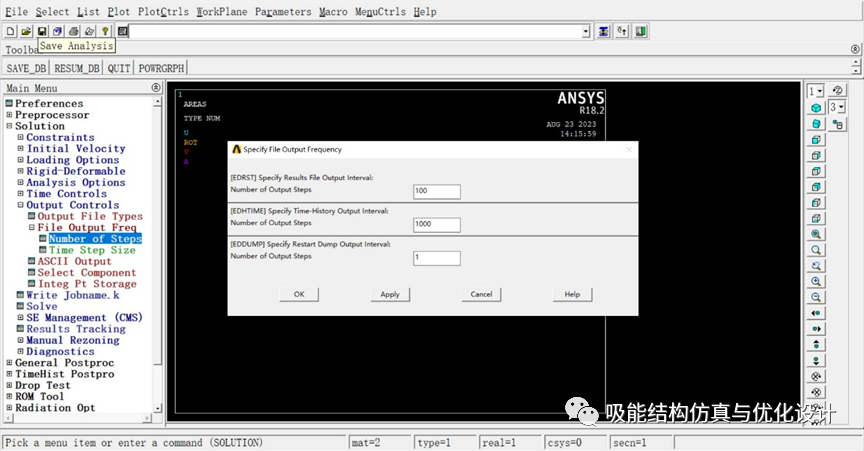This screenshot has width=864, height=451.
Task: Click the Raise Hidden windows icon
Action: (x=604, y=31)
